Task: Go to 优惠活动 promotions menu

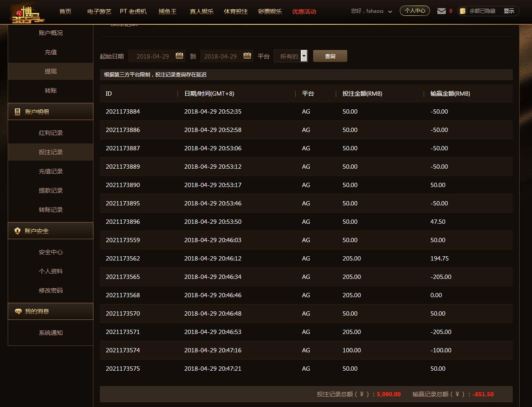Action: click(x=304, y=12)
